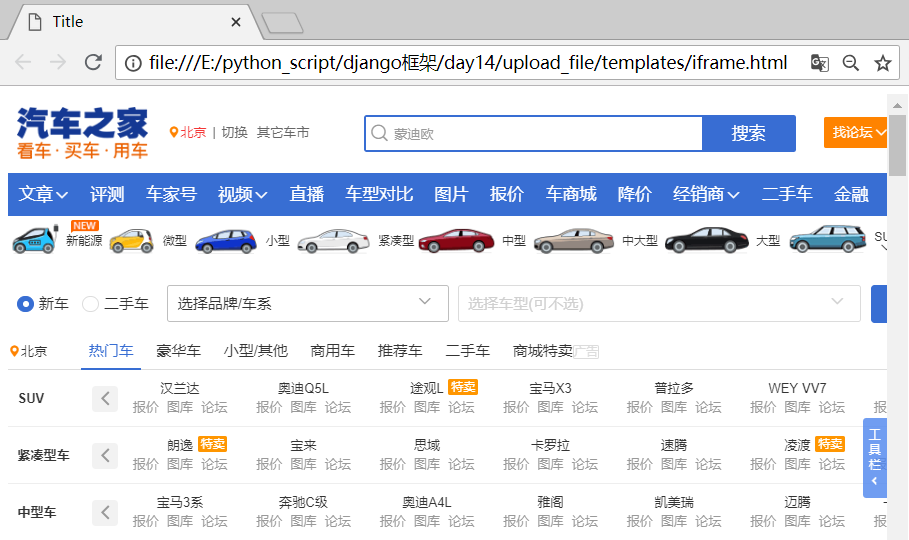This screenshot has height=540, width=909.
Task: Open the 直播 nav item
Action: pyautogui.click(x=307, y=194)
